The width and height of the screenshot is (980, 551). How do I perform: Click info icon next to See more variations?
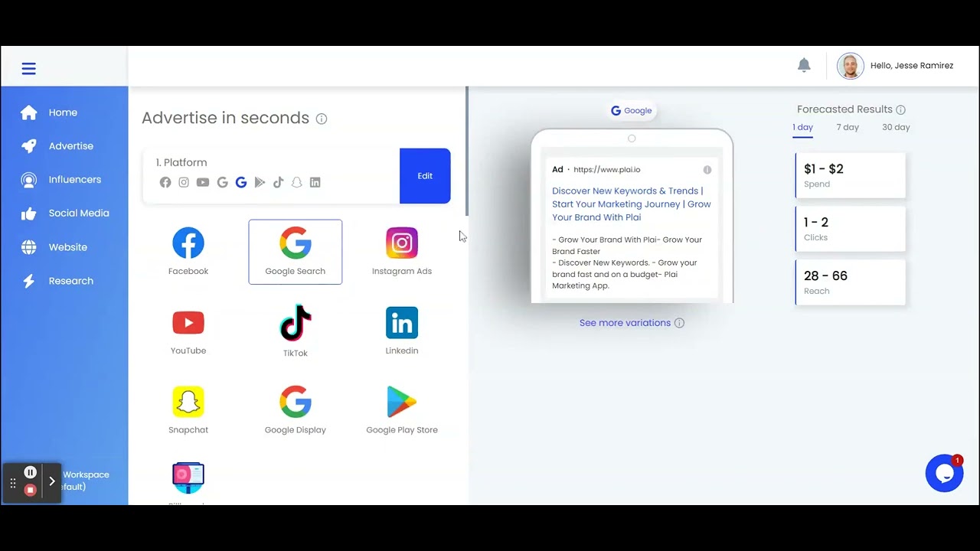coord(679,323)
